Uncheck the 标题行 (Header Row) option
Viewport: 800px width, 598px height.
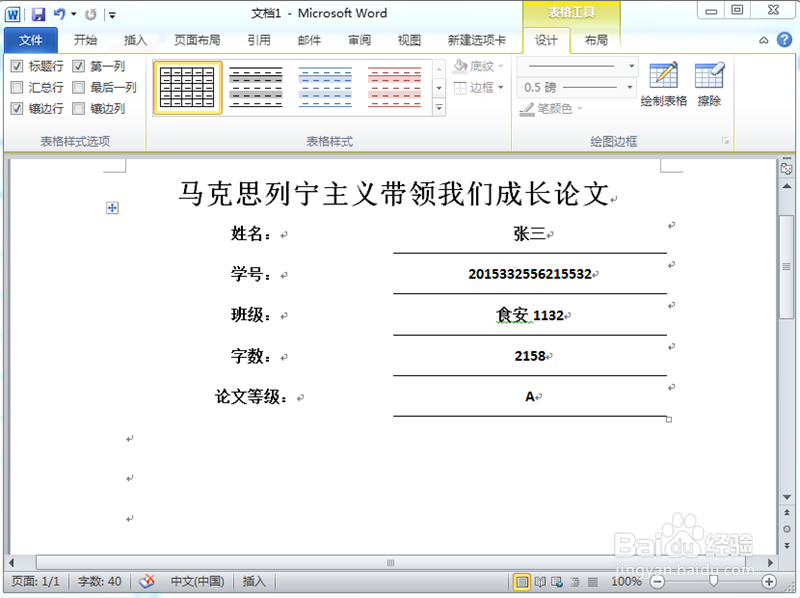[x=14, y=66]
